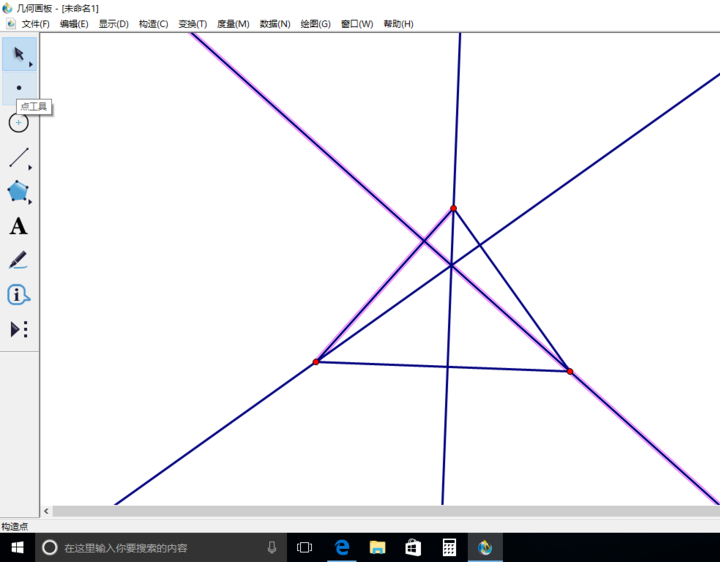Viewport: 720px width, 562px height.
Task: Launch Microsoft Edge from taskbar
Action: pyautogui.click(x=342, y=547)
